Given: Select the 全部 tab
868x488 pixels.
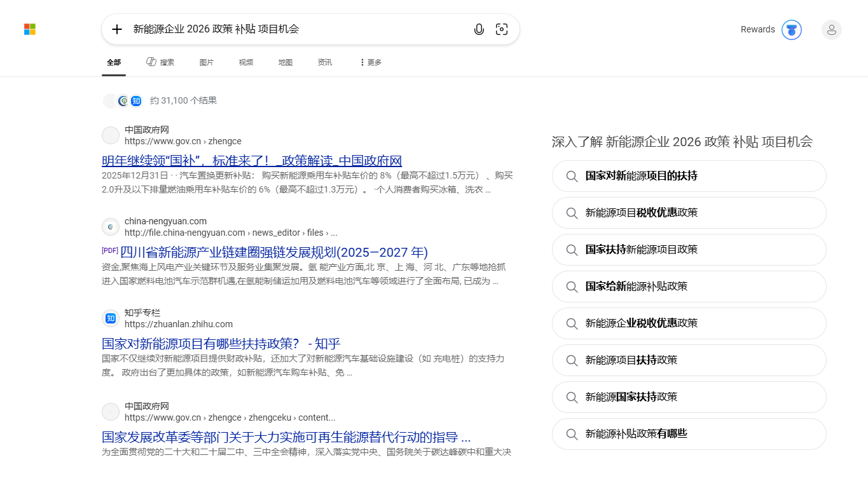Looking at the screenshot, I should [114, 62].
